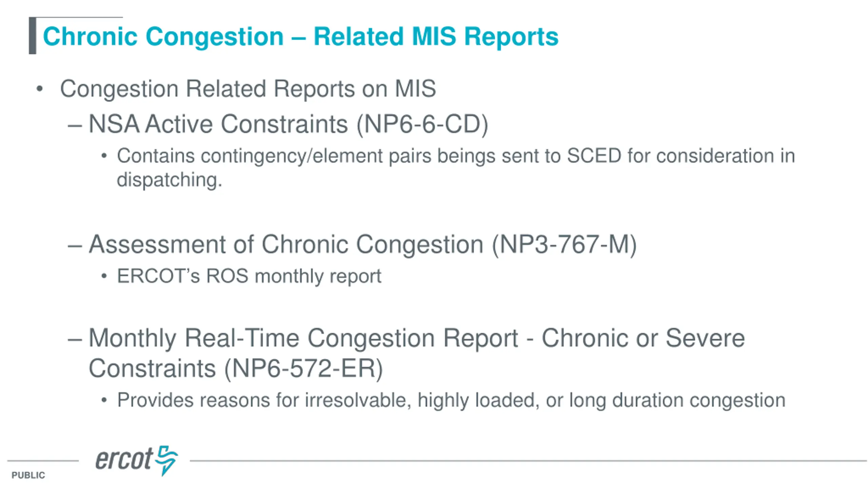The height and width of the screenshot is (488, 868).
Task: Click the bullet before Provides reasons
Action: pyautogui.click(x=104, y=400)
